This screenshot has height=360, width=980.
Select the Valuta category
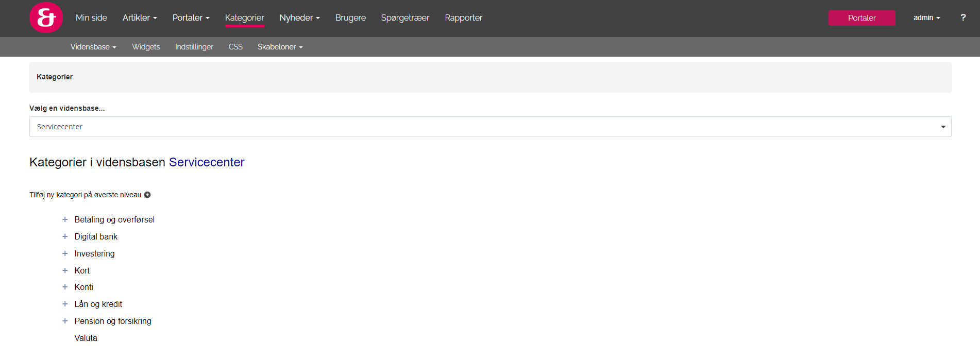(x=86, y=338)
